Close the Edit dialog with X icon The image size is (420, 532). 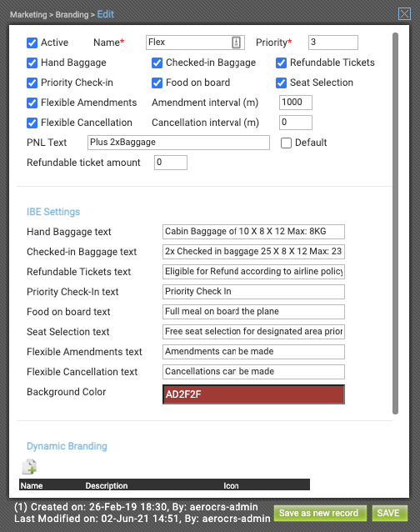click(x=404, y=14)
